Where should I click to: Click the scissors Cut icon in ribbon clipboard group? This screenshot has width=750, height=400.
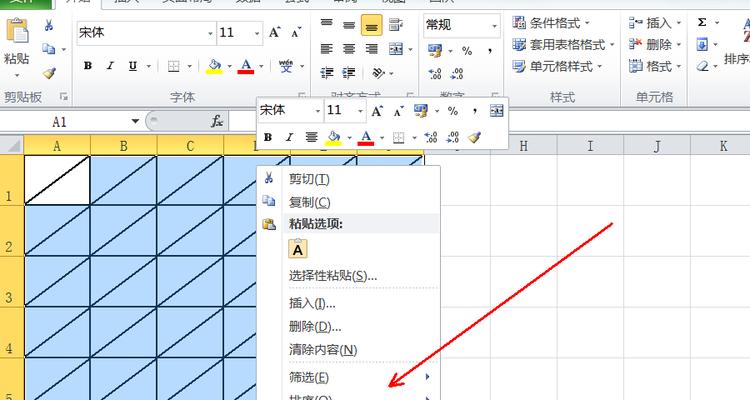tap(49, 25)
